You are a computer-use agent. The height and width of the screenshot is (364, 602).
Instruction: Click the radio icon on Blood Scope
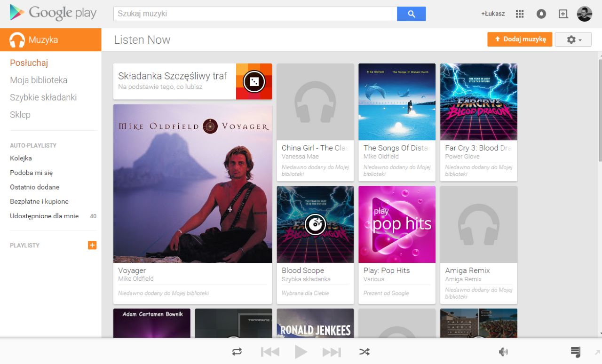(315, 224)
